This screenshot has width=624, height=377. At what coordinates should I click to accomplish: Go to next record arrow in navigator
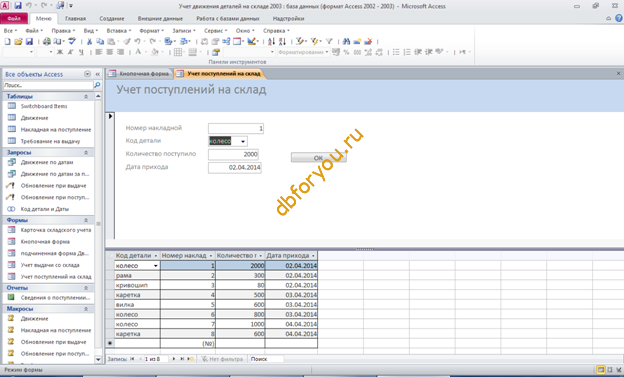click(x=174, y=359)
